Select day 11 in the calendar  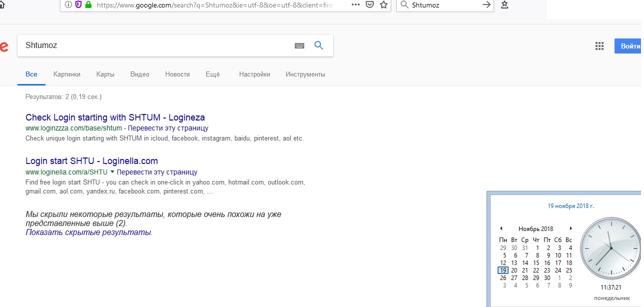(569, 255)
